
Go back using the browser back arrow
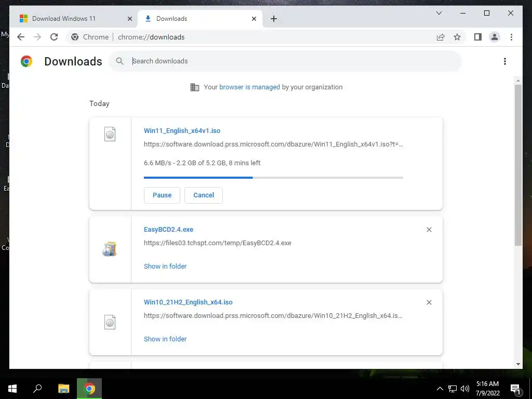21,37
